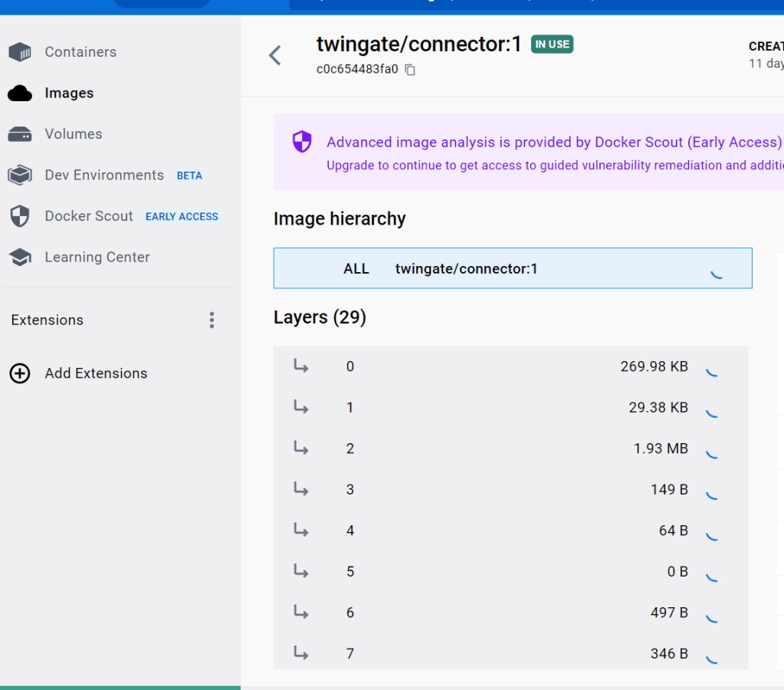Viewport: 784px width, 690px height.
Task: Select layer 5 sized 0 B
Action: (x=510, y=571)
